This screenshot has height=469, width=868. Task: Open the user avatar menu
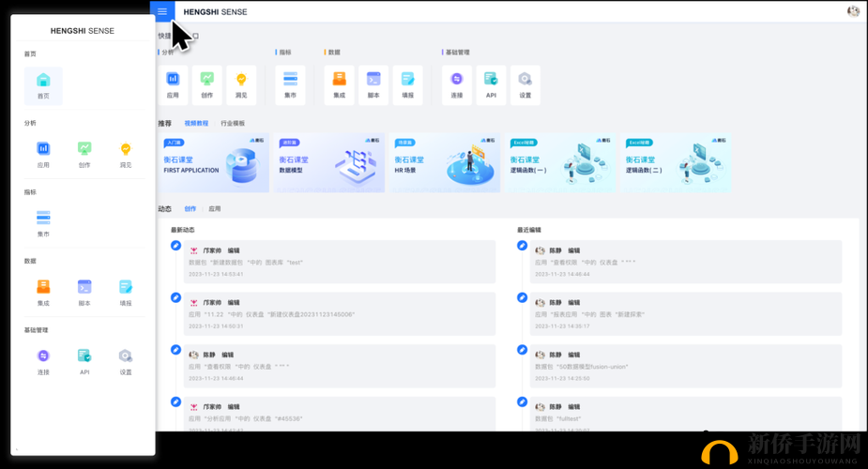853,10
